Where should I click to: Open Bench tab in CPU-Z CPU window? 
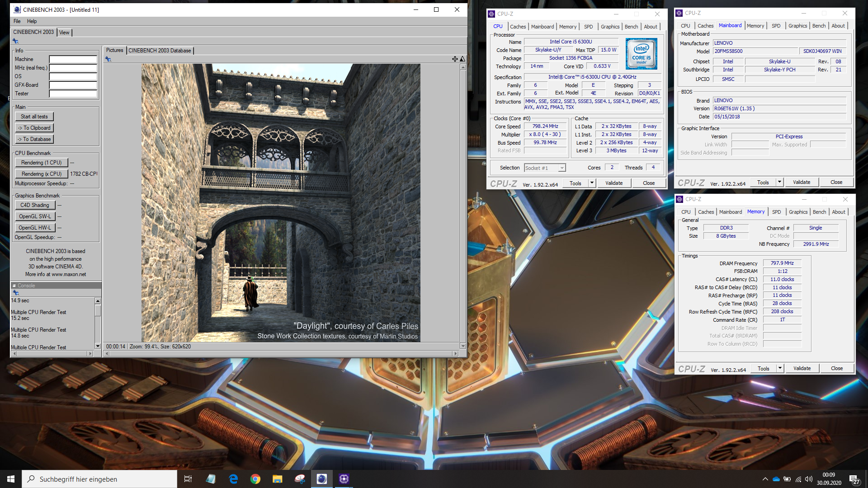pos(631,27)
